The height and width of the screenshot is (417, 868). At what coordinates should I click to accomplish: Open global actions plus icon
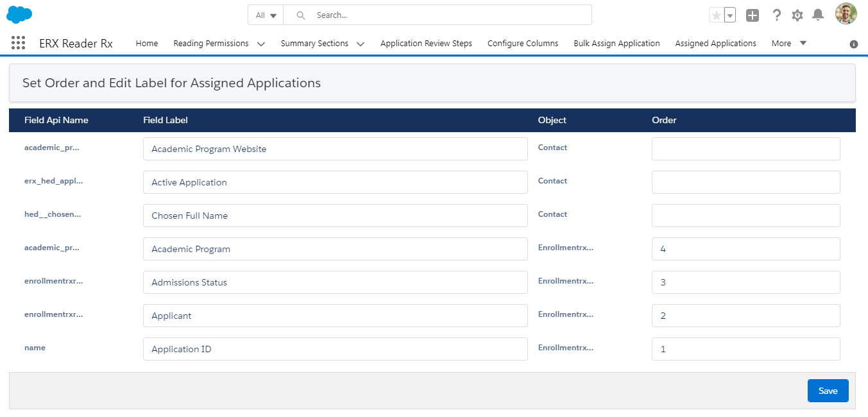[753, 15]
